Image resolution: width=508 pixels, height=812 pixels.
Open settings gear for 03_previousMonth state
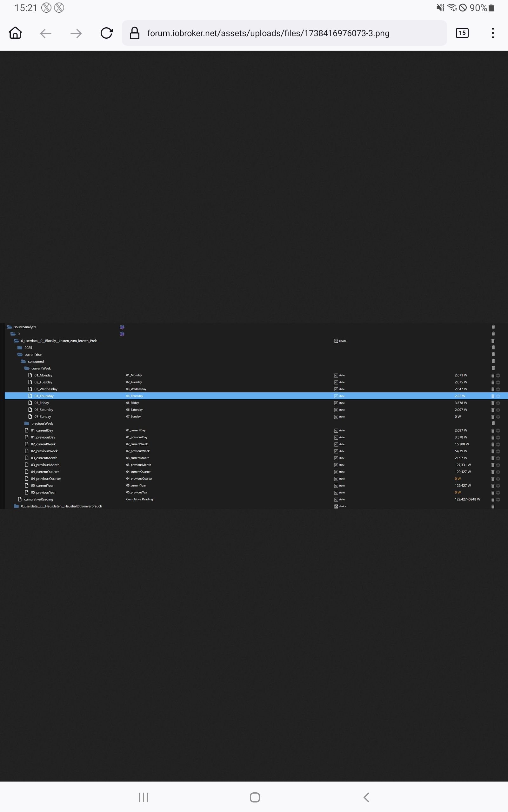tap(498, 465)
